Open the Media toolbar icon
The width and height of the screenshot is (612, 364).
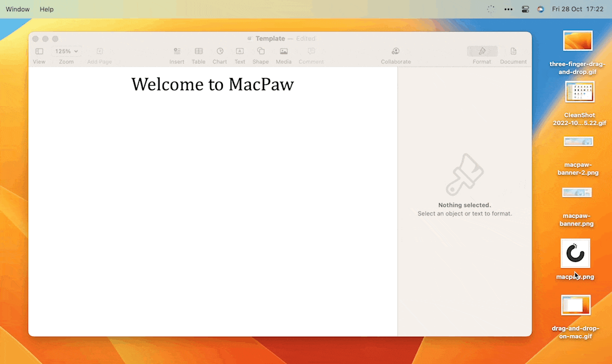(x=284, y=51)
